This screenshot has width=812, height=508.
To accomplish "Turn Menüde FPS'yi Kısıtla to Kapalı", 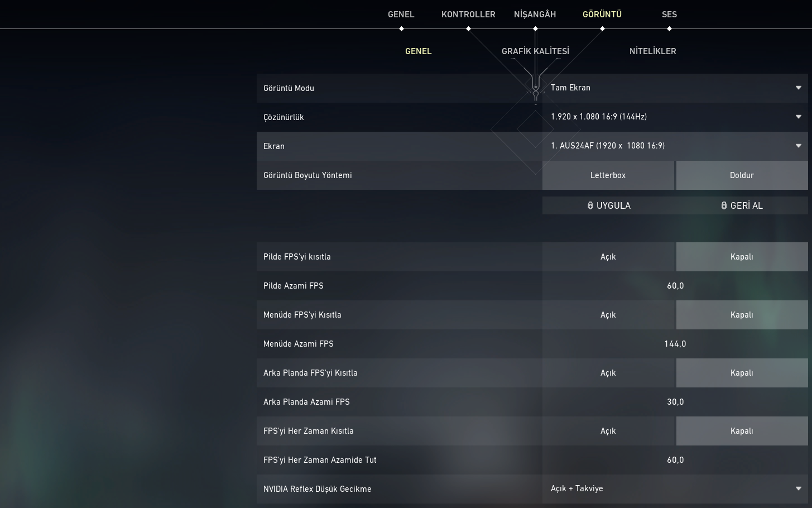I will 742,315.
